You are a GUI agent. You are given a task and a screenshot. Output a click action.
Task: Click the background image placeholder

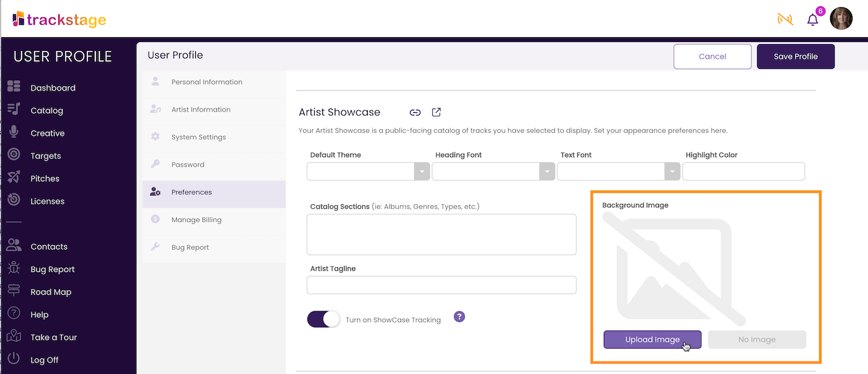click(674, 269)
